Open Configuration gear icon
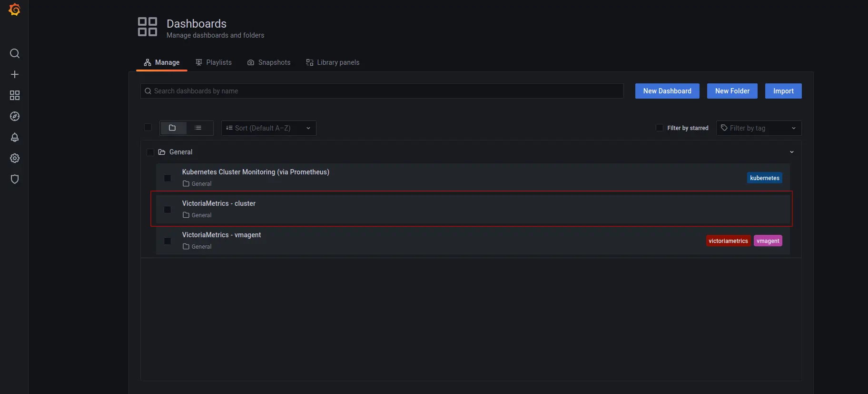Screen dimensions: 868x394 15,158
